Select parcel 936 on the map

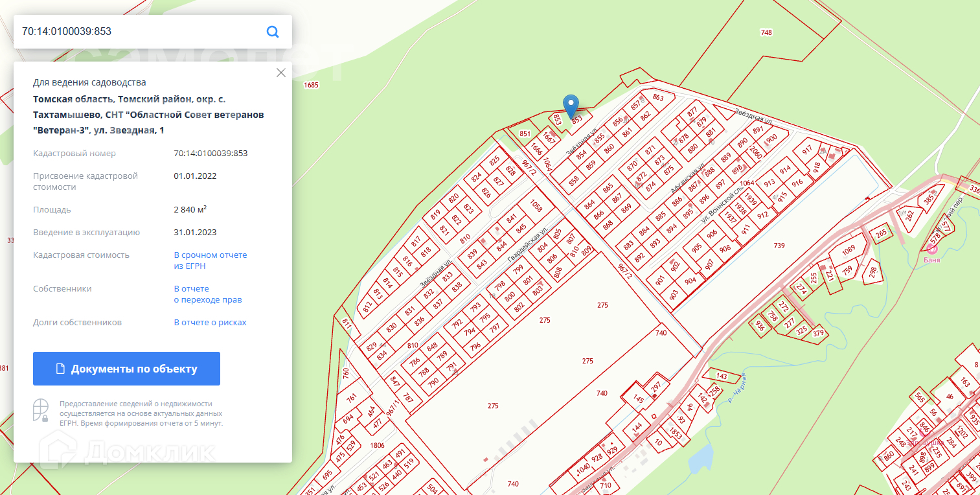(760, 327)
